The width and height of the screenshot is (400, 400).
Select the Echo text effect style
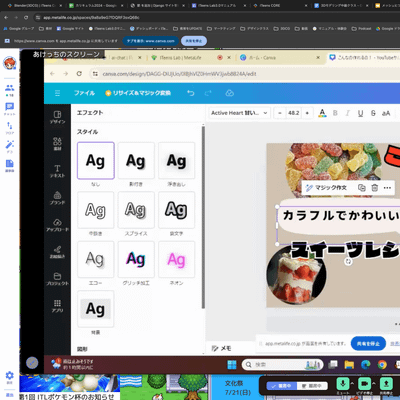coord(96,259)
